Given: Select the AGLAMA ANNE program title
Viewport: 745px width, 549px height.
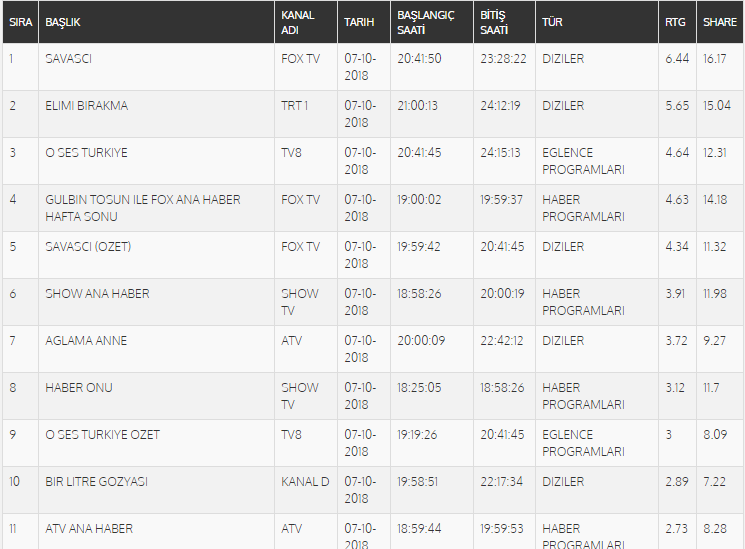Looking at the screenshot, I should (x=86, y=341).
